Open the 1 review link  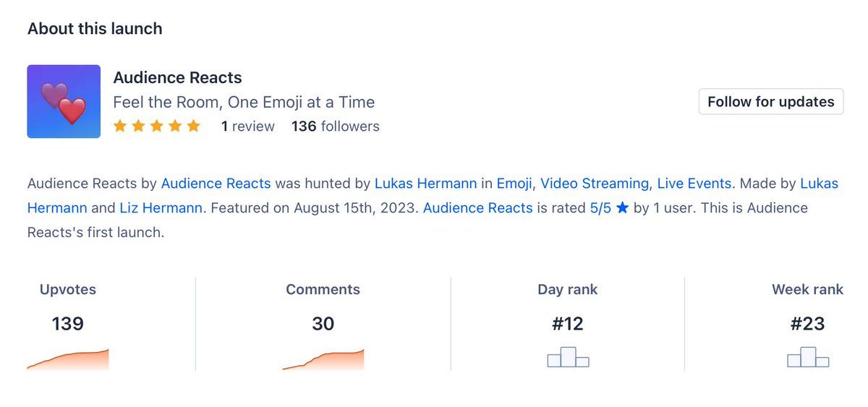click(247, 127)
